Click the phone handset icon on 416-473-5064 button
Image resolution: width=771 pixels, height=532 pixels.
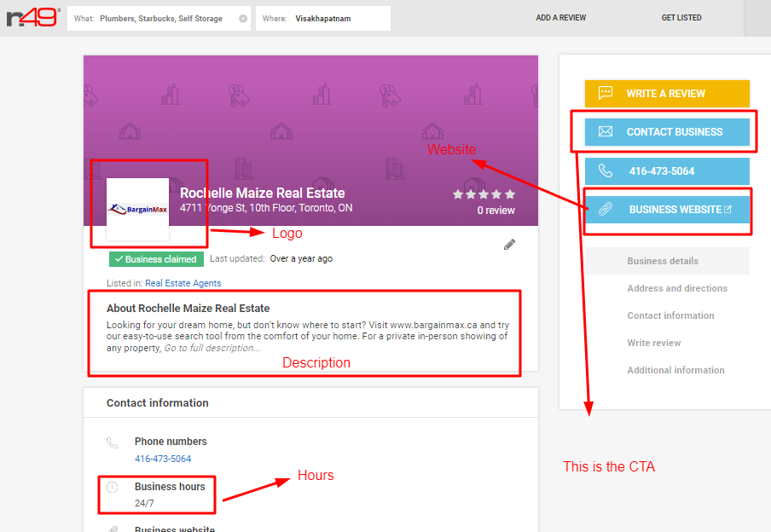click(606, 171)
